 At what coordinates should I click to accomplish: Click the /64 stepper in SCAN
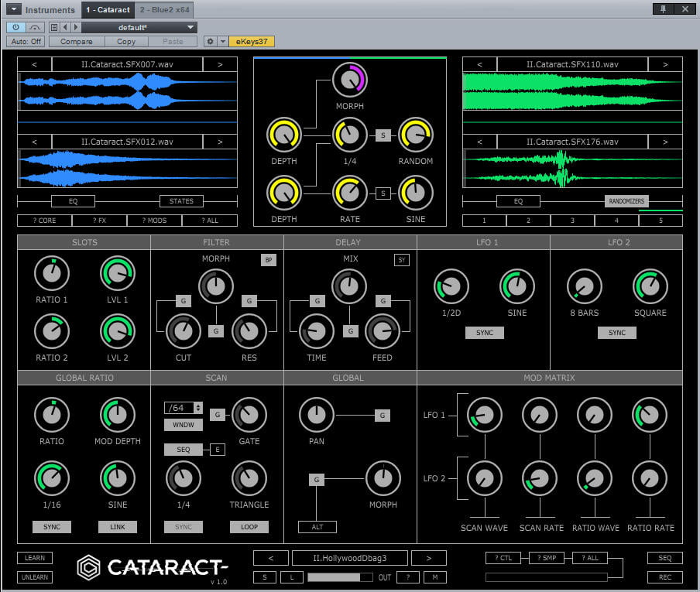(184, 408)
